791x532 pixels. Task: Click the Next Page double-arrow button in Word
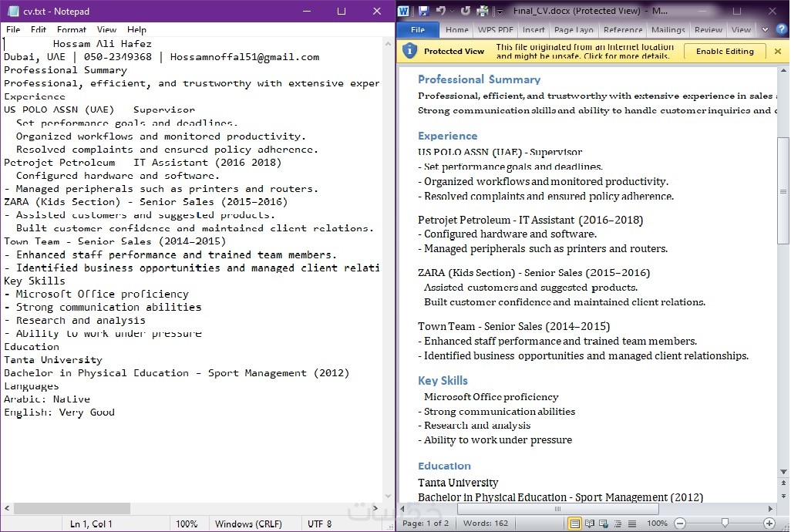(x=783, y=497)
